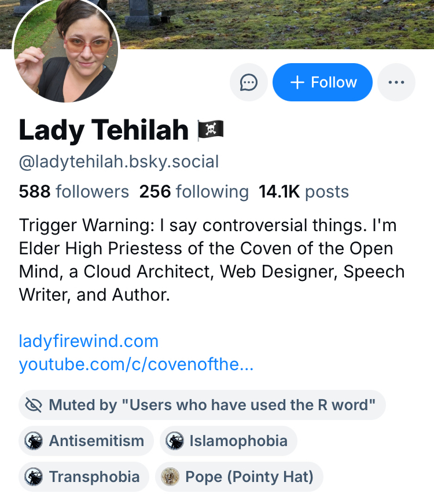This screenshot has width=434, height=504.
Task: Click the Antisemitism label avatar icon
Action: point(34,441)
